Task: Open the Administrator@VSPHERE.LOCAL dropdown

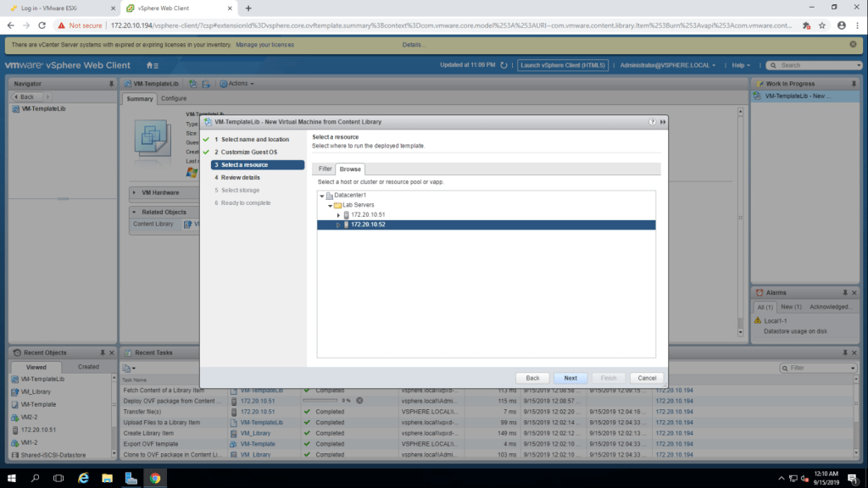Action: pos(668,65)
